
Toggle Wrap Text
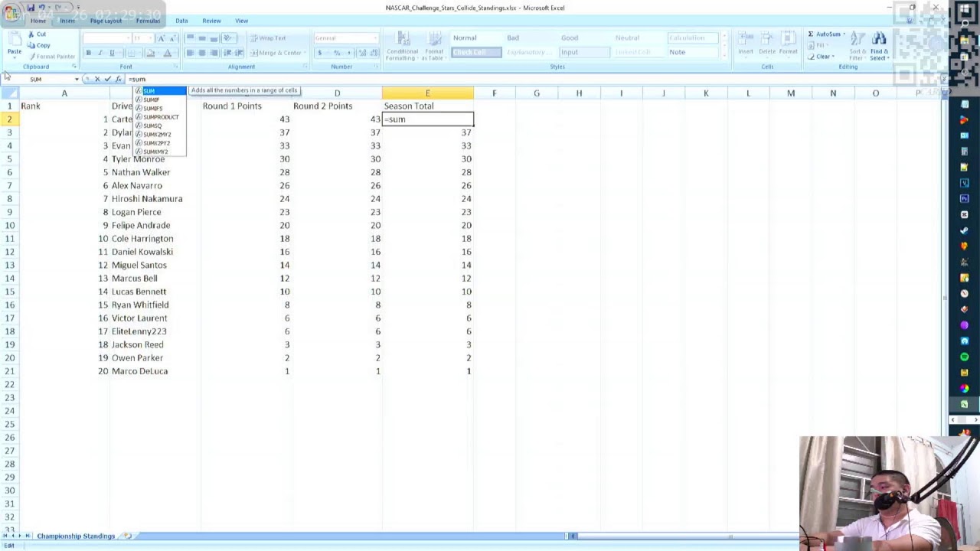pyautogui.click(x=269, y=37)
